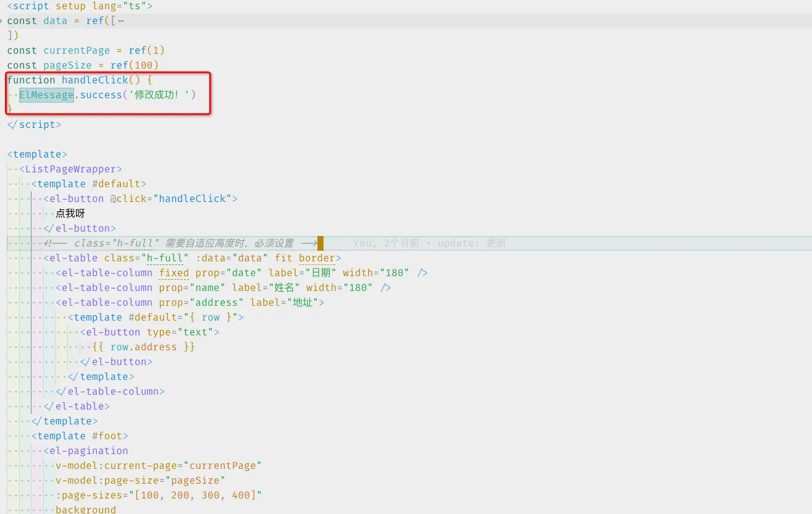Click the {{ row.address }} interpolation
This screenshot has width=812, height=514.
pyautogui.click(x=144, y=347)
